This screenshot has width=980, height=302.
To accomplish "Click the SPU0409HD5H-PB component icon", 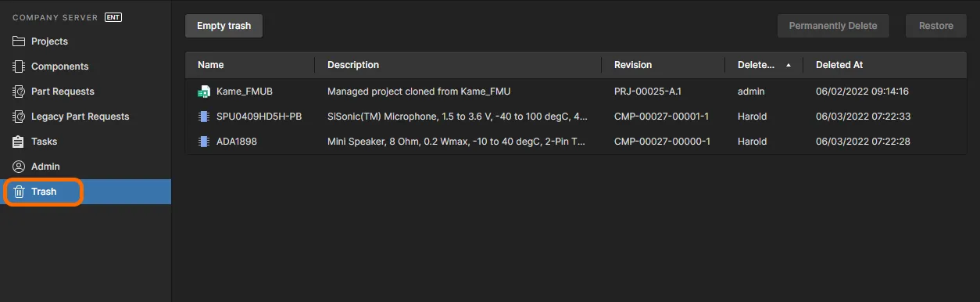I will tap(204, 117).
